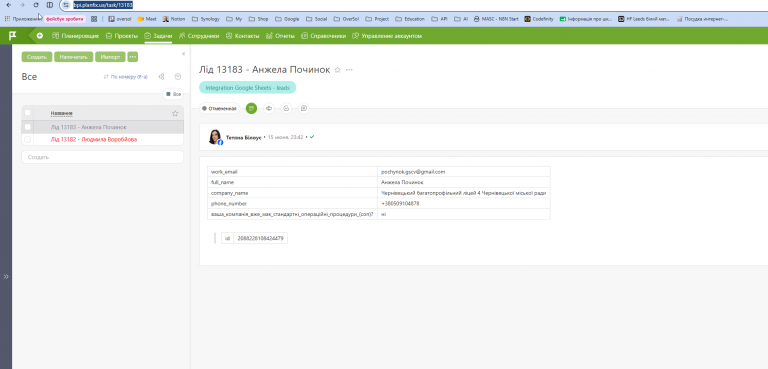The width and height of the screenshot is (768, 369).
Task: Open the three-dots menu next to Импорт
Action: click(133, 57)
